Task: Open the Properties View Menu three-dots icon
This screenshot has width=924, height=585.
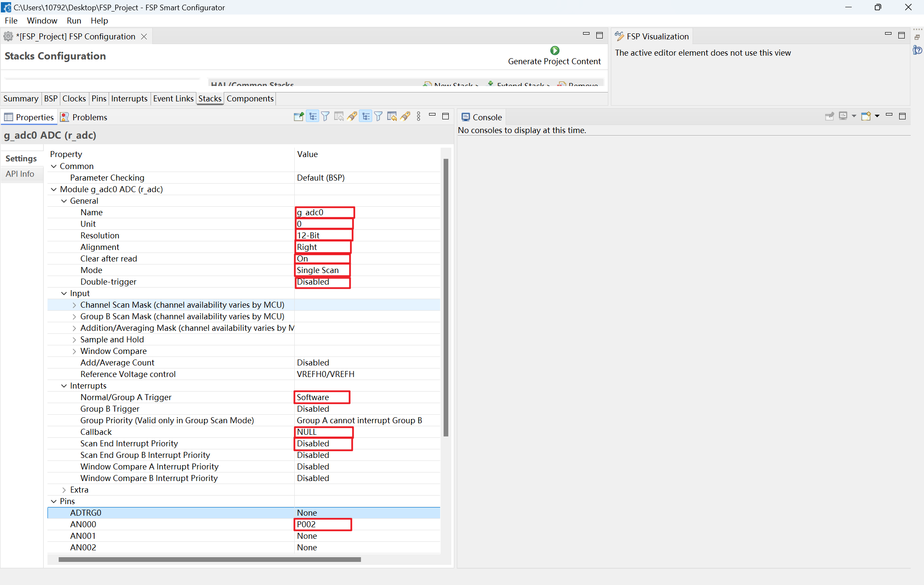Action: click(419, 116)
